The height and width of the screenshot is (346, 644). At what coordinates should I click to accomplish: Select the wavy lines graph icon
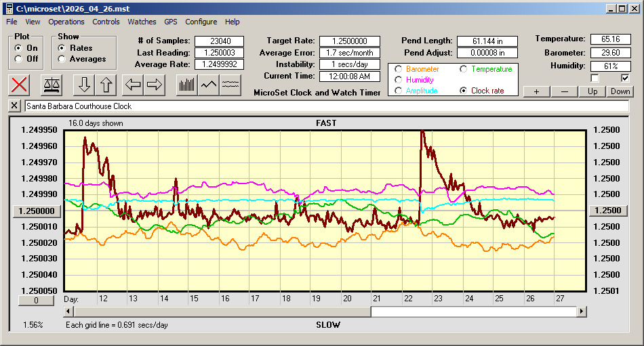(x=230, y=85)
